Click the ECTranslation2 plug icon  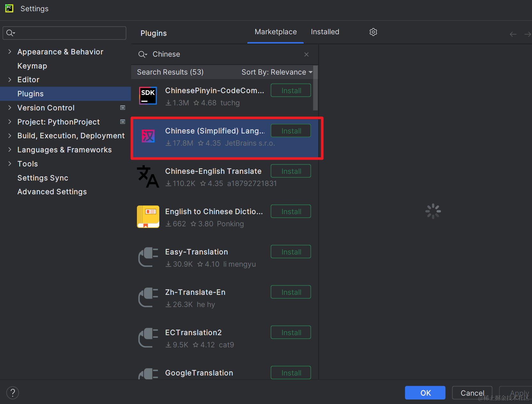pos(148,338)
